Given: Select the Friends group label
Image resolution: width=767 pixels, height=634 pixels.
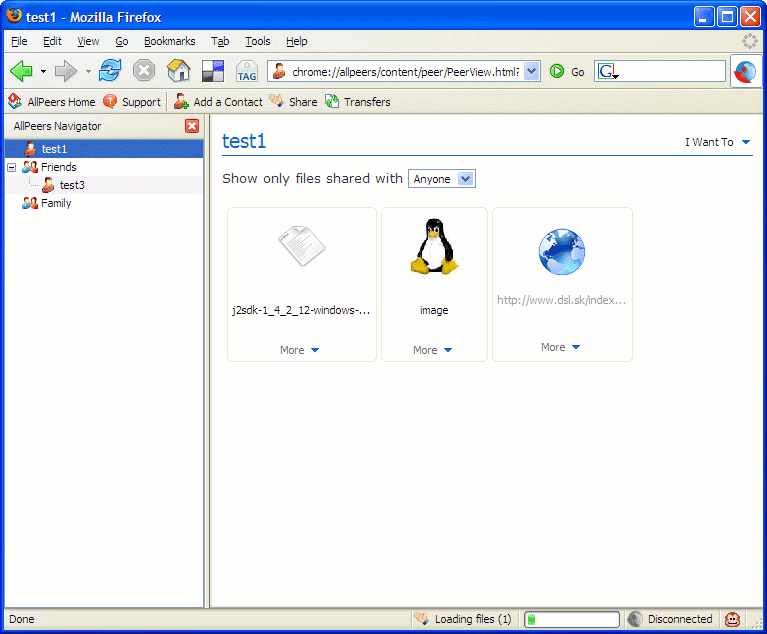Looking at the screenshot, I should [59, 167].
